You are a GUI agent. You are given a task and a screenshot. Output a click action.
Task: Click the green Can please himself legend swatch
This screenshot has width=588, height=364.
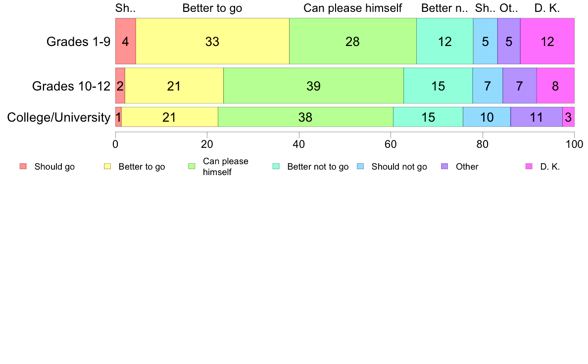tap(192, 167)
